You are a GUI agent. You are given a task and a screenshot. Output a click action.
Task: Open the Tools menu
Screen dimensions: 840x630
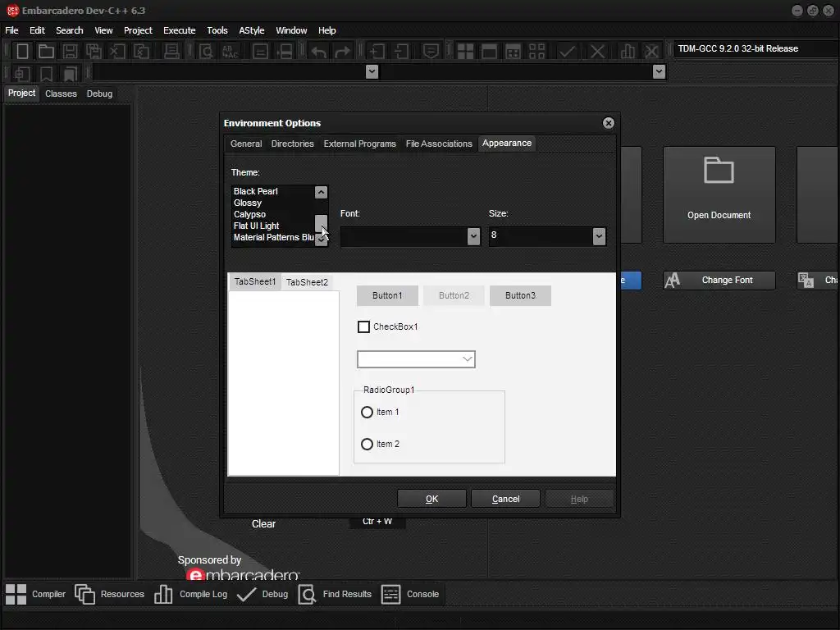pyautogui.click(x=217, y=30)
